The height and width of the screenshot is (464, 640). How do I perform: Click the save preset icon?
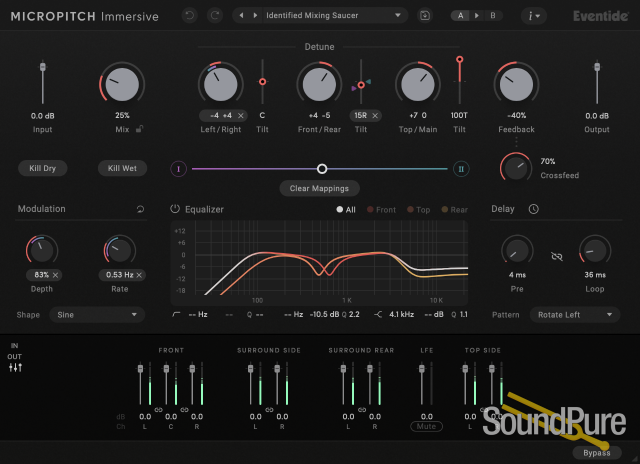click(425, 15)
